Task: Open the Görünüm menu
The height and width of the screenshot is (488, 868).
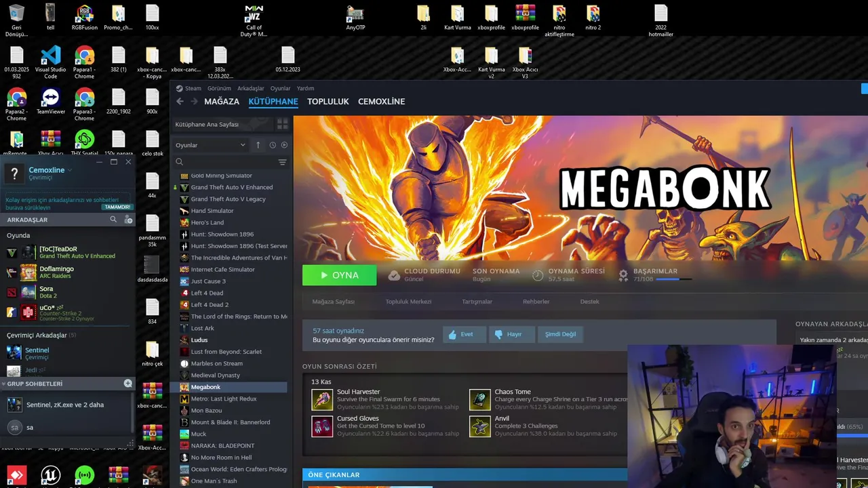Action: coord(219,88)
